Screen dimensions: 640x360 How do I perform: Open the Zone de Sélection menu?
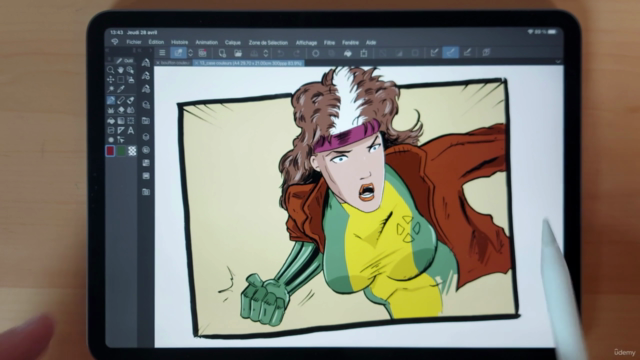[x=268, y=42]
